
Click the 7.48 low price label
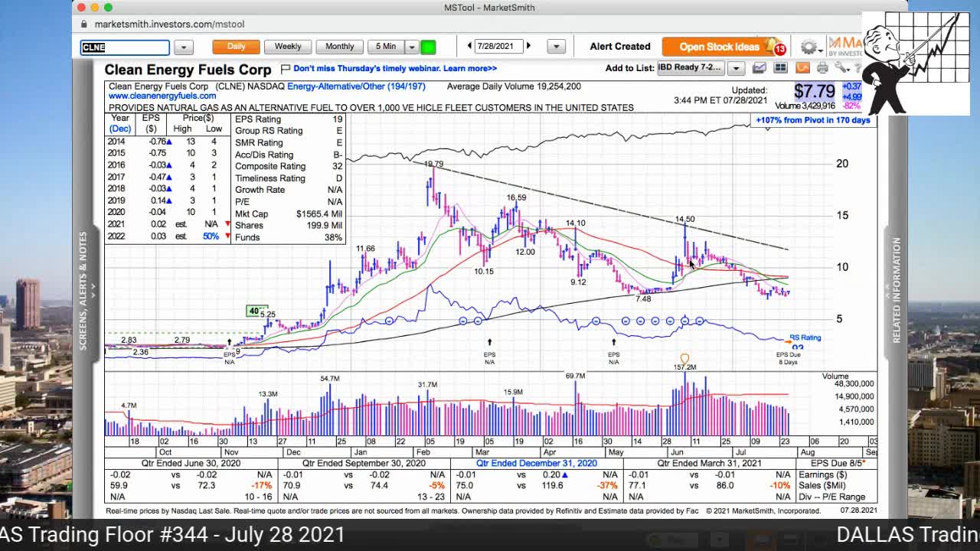click(x=643, y=298)
